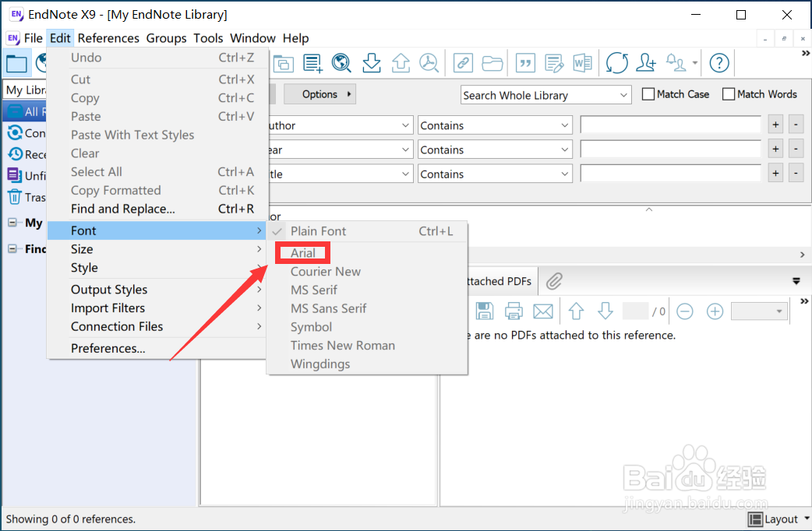Zoom out PDF with minus icon
The width and height of the screenshot is (812, 531).
(x=685, y=311)
